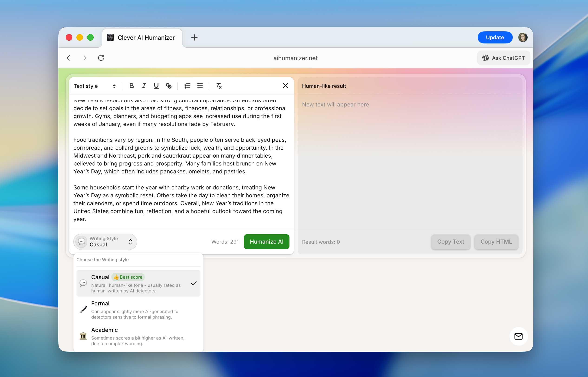Select the Formal writing style option
This screenshot has height=377, width=588.
[x=138, y=310]
